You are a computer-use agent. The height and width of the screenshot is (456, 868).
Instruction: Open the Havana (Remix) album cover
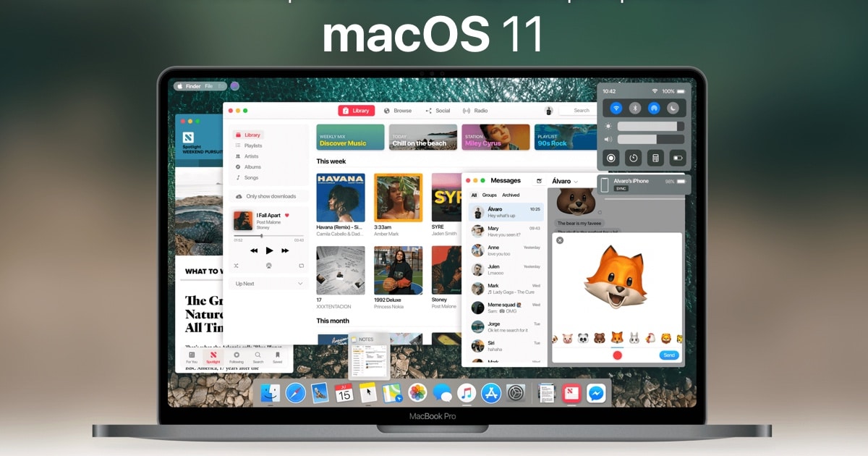(x=341, y=198)
